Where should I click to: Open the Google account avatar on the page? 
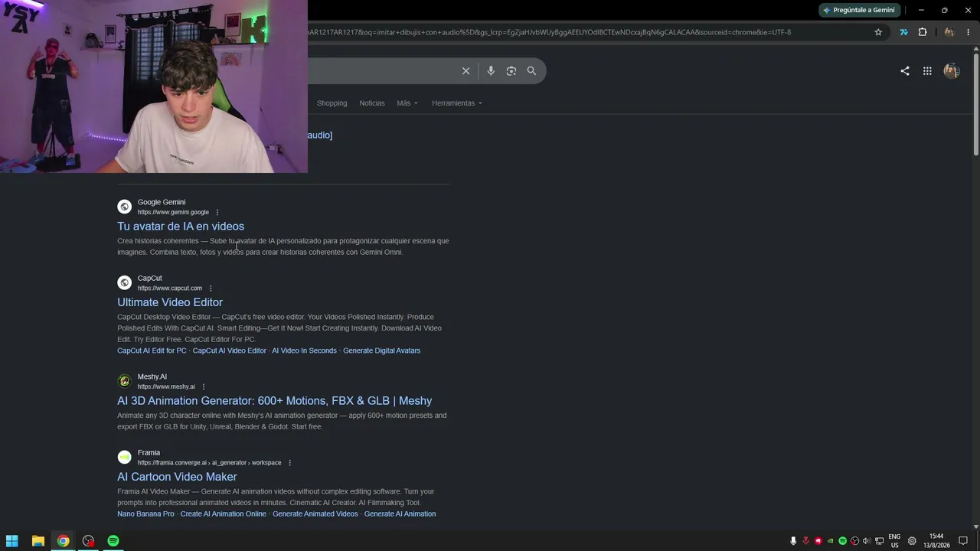(x=952, y=70)
